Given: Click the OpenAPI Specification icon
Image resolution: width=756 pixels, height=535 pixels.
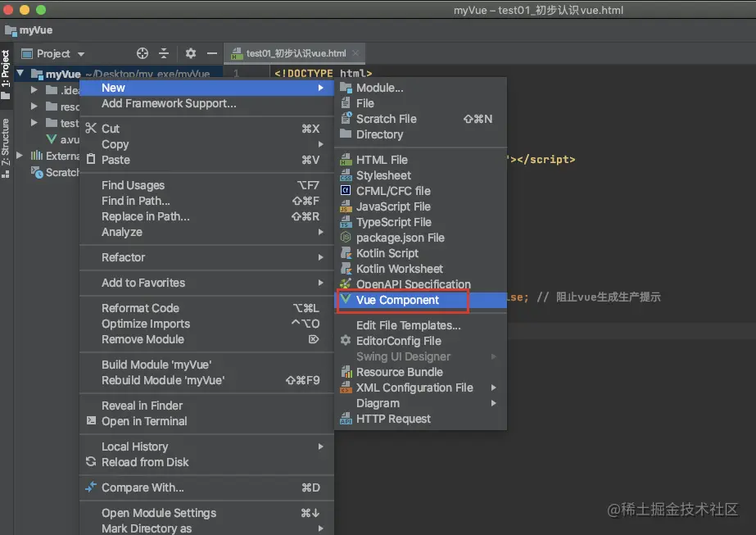Looking at the screenshot, I should click(346, 284).
